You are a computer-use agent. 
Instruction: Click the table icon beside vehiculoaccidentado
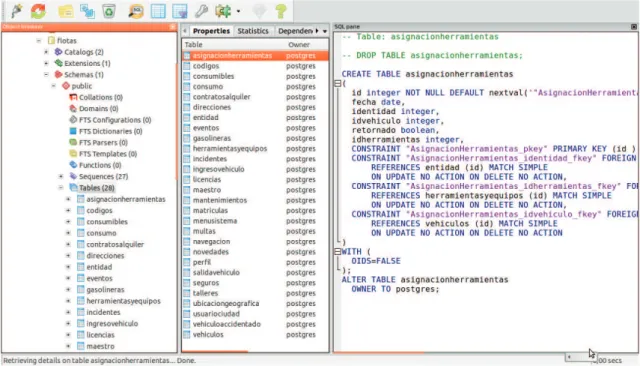[x=187, y=324]
